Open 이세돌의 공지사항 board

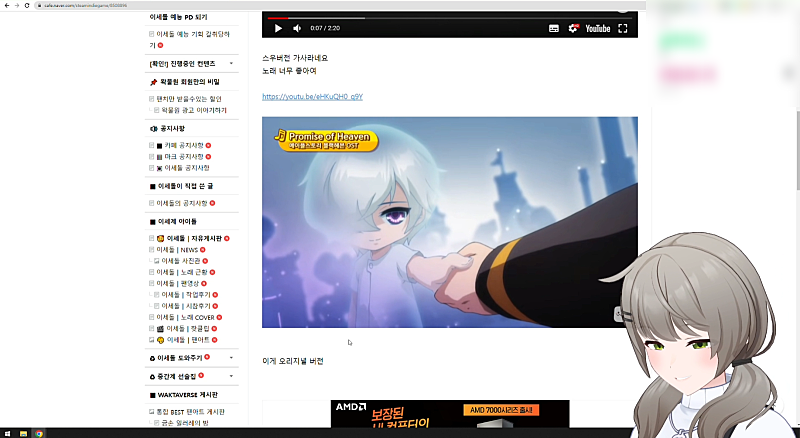[182, 203]
